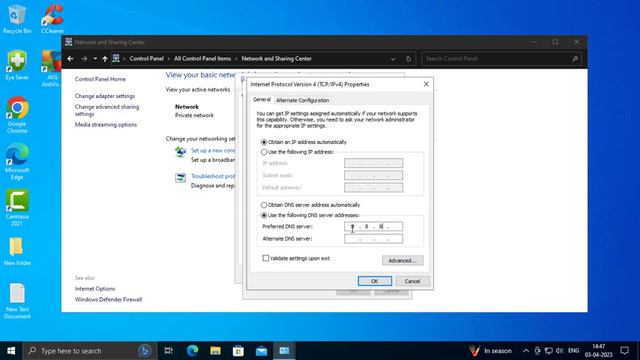Viewport: 640px width, 360px height.
Task: Click All Control Panel Items breadcrumb
Action: 202,59
